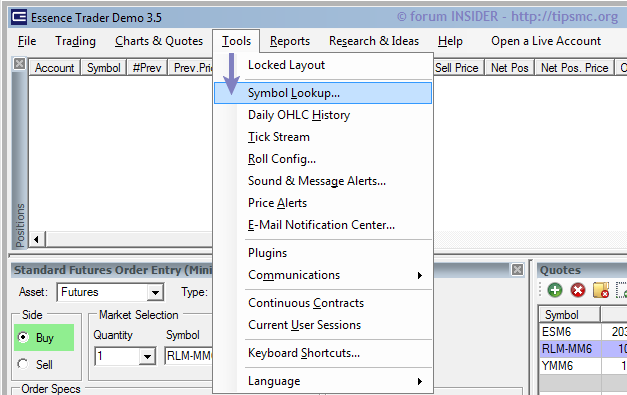Expand the Quantity dropdown arrow

[147, 356]
